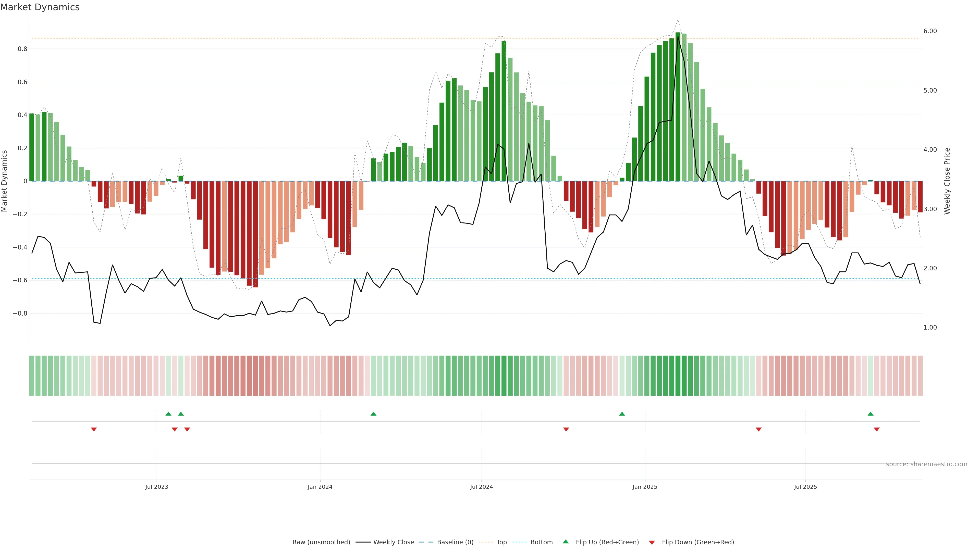
Task: Click the rightmost green flip-up marker
Action: coord(871,414)
